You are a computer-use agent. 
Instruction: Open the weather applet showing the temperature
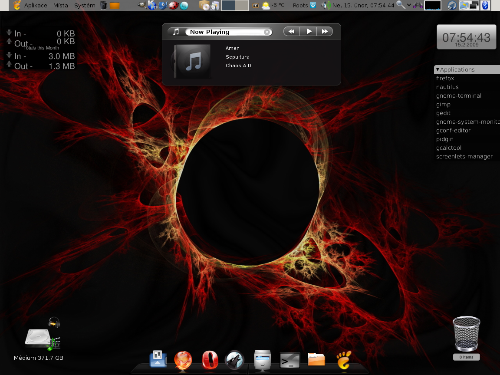[x=273, y=5]
